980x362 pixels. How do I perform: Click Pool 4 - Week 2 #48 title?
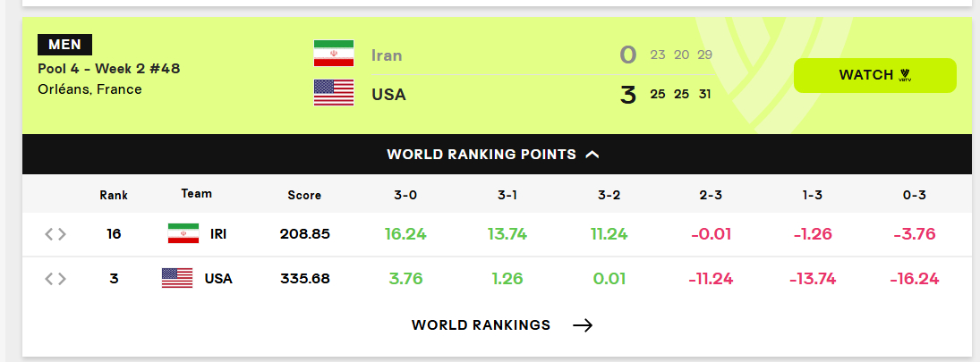tap(109, 69)
